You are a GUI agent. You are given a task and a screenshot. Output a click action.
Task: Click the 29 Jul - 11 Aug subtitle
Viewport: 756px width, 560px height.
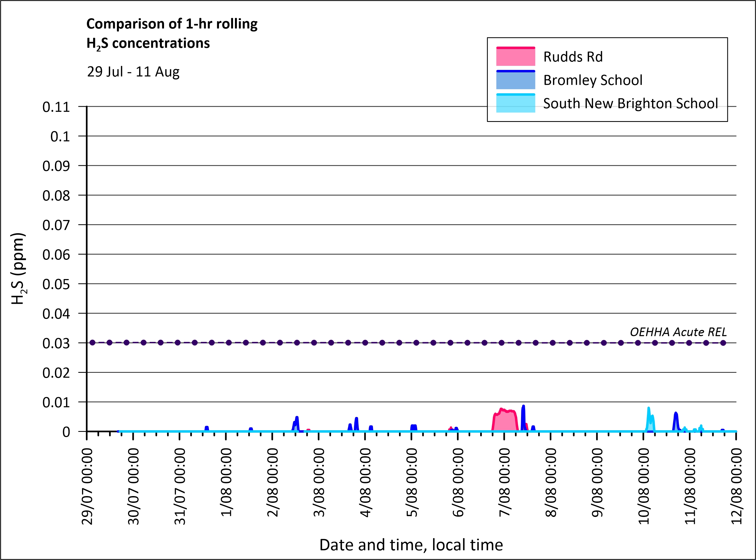tap(133, 72)
